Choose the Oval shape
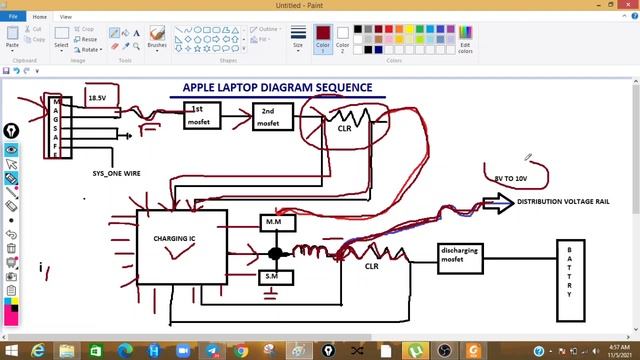The image size is (640, 360). (198, 30)
